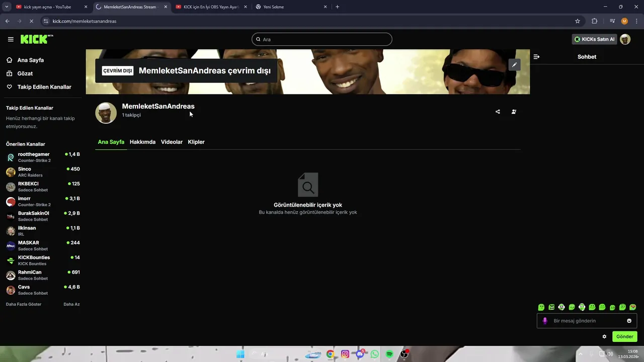The height and width of the screenshot is (362, 644).
Task: Click the MemleketSanAndreas profile avatar
Action: point(106,113)
